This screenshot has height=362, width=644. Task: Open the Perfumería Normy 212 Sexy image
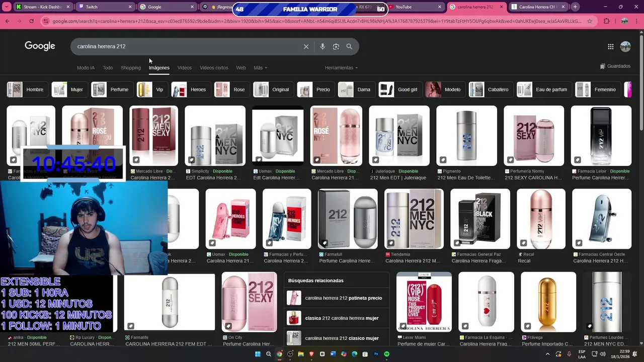pyautogui.click(x=534, y=136)
